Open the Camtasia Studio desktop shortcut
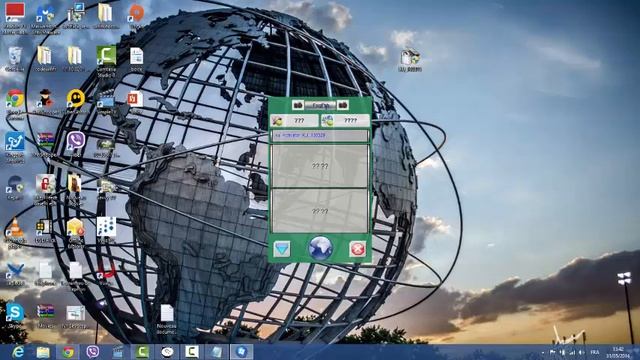Screen dimensions: 640x360 tap(106, 56)
